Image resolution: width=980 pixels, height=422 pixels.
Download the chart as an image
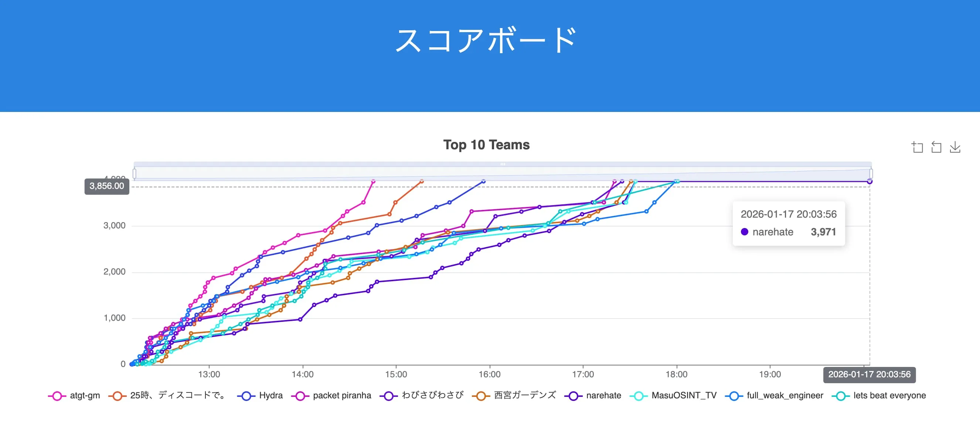(955, 147)
